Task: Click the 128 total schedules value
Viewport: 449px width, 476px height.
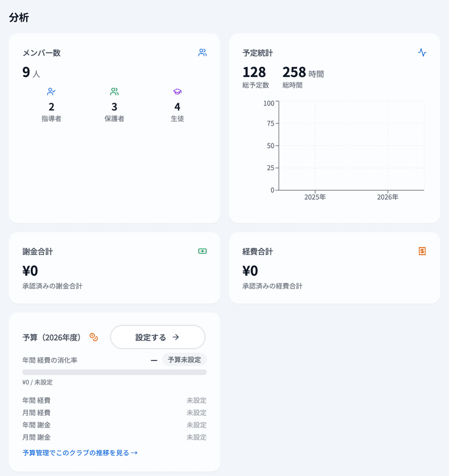Action: click(254, 72)
